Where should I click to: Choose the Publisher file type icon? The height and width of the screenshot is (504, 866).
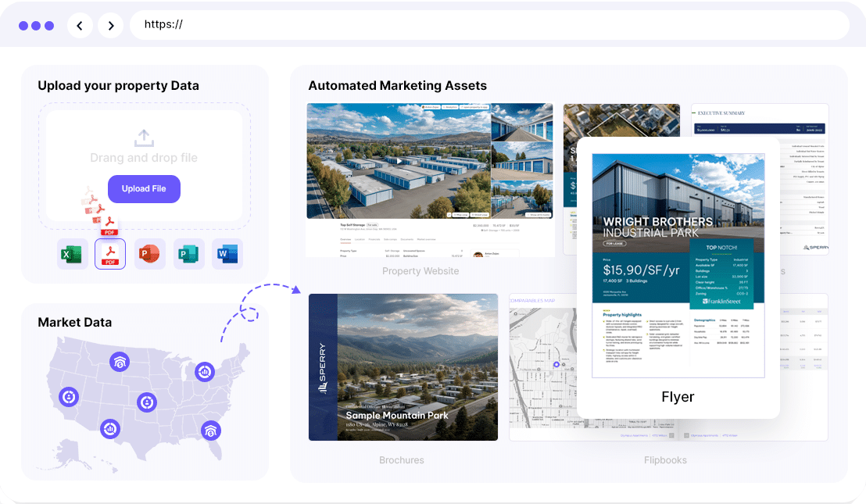coord(188,254)
